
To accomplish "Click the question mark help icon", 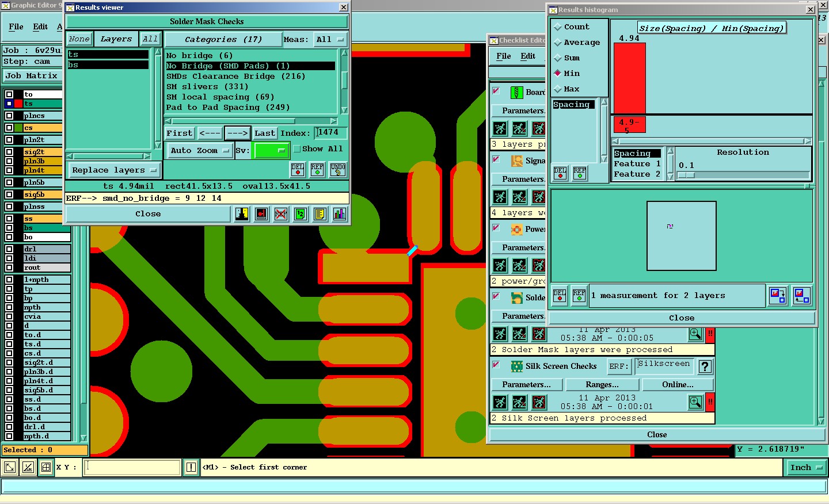I will pos(705,366).
